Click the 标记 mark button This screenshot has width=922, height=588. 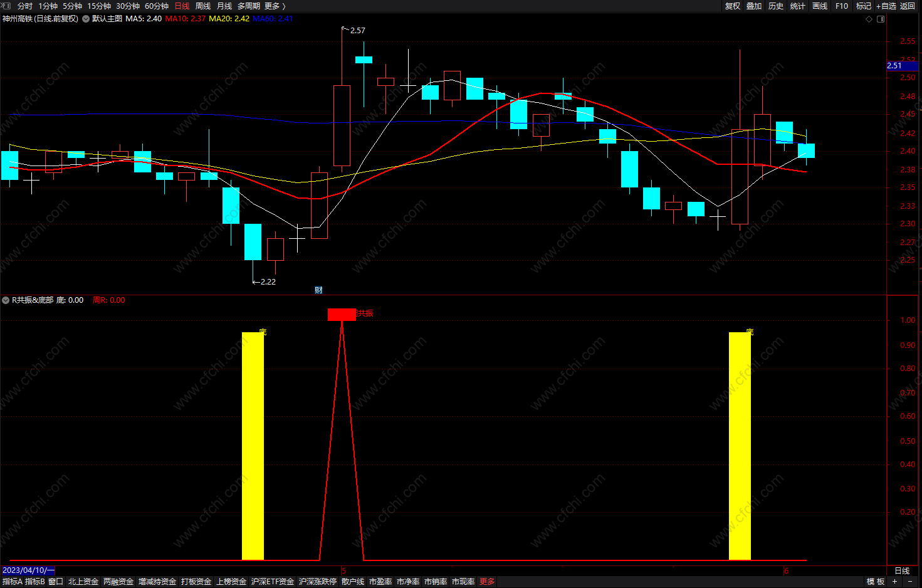[x=864, y=6]
